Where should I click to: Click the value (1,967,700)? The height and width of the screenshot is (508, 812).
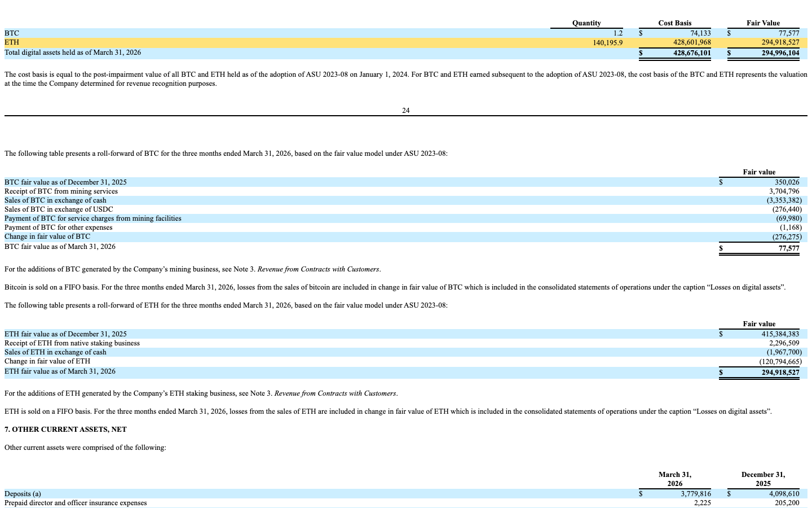coord(784,352)
